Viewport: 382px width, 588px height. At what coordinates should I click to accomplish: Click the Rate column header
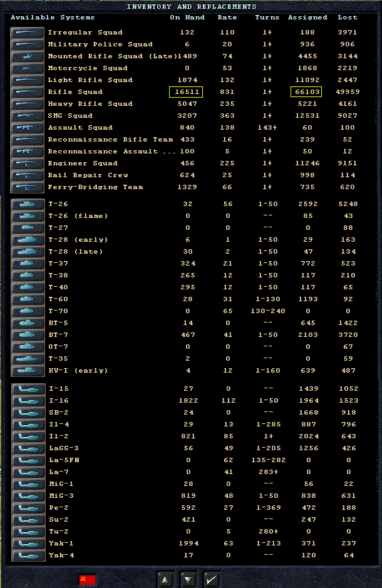tap(227, 18)
